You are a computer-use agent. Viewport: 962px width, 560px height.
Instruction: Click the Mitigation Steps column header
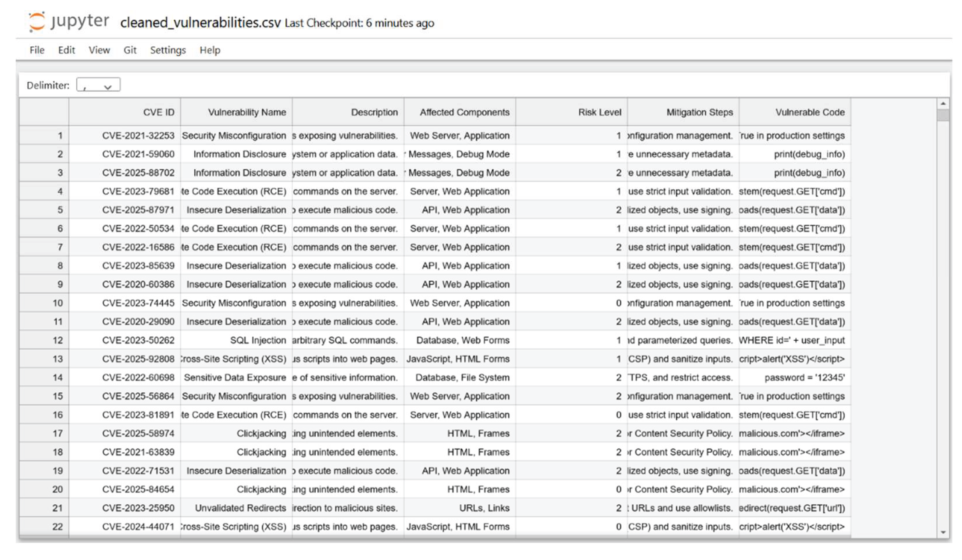(699, 112)
